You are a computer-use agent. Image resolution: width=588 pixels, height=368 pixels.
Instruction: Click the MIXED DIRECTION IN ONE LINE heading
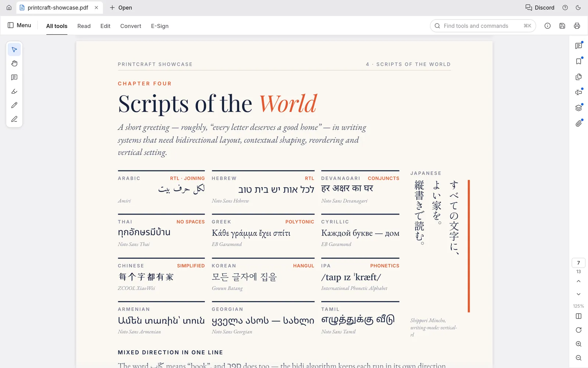170,353
